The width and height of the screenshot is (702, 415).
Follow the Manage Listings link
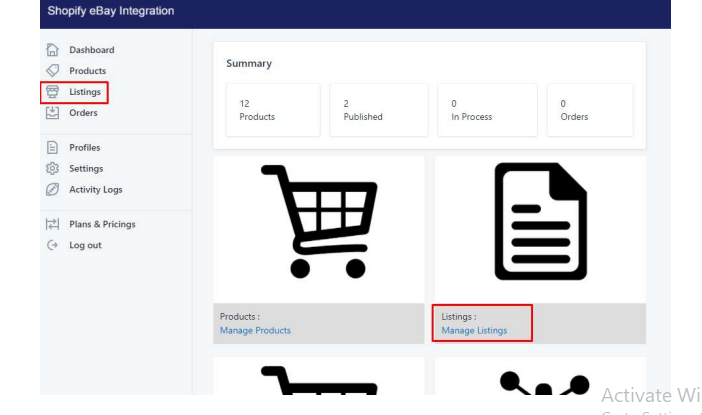(474, 330)
